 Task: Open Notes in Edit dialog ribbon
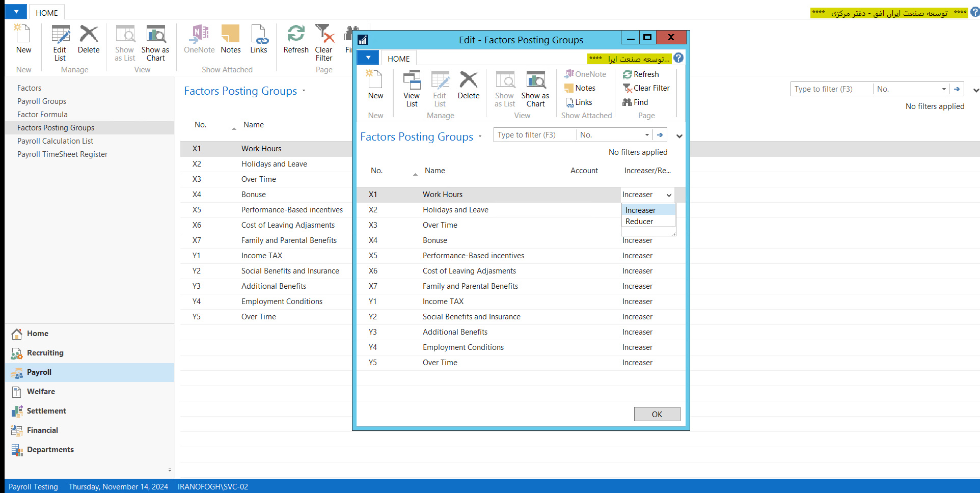(580, 88)
